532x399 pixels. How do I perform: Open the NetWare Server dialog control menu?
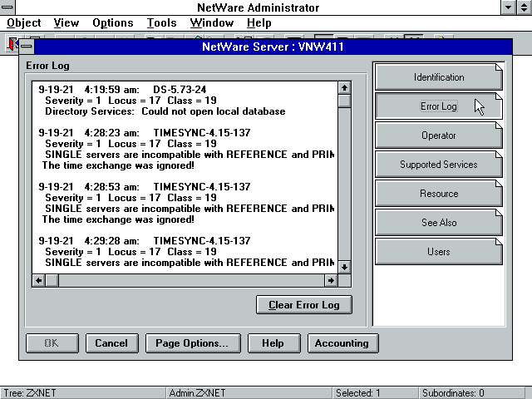click(x=27, y=47)
